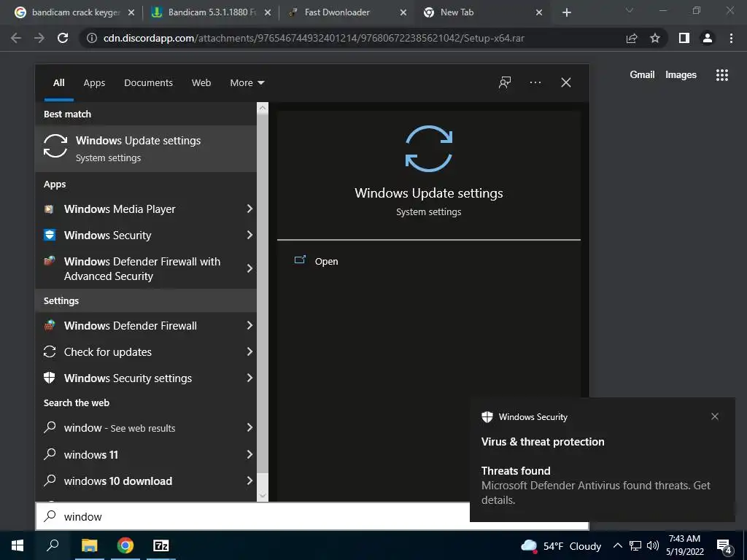The height and width of the screenshot is (560, 747).
Task: Expand the Windows Security app result
Action: (x=249, y=235)
